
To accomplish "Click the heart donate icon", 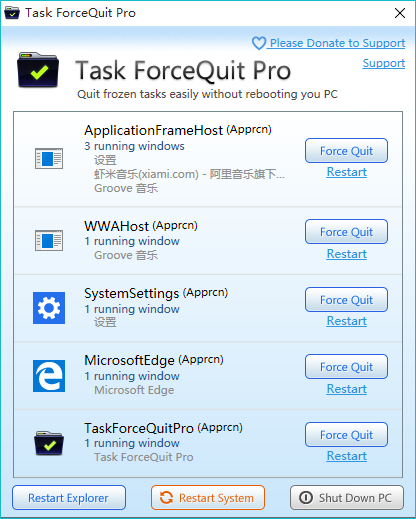I will coord(259,43).
